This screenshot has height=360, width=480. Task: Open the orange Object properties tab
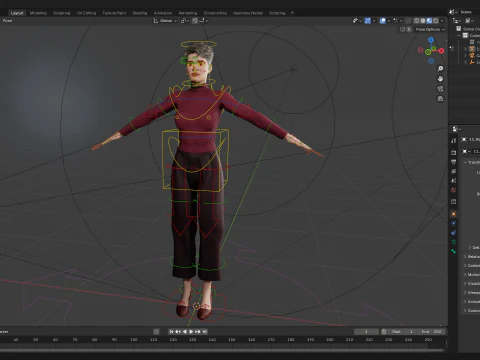453,214
